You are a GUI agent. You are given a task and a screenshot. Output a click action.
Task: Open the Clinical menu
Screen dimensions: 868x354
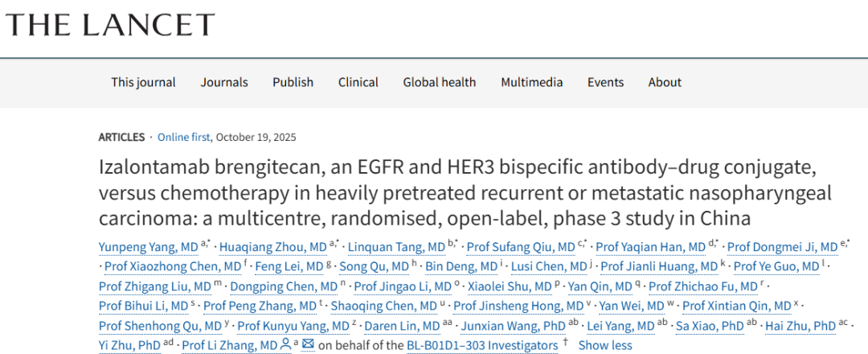(358, 82)
